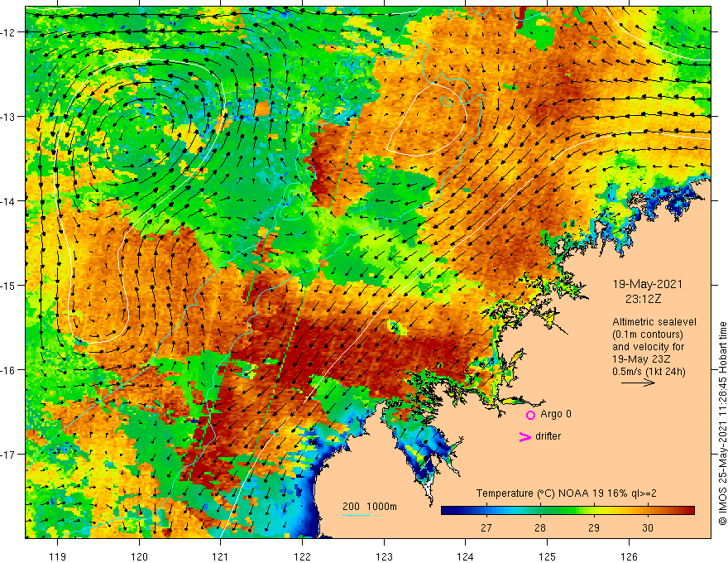The height and width of the screenshot is (563, 728).
Task: Click the time label 23:12Z
Action: (643, 299)
